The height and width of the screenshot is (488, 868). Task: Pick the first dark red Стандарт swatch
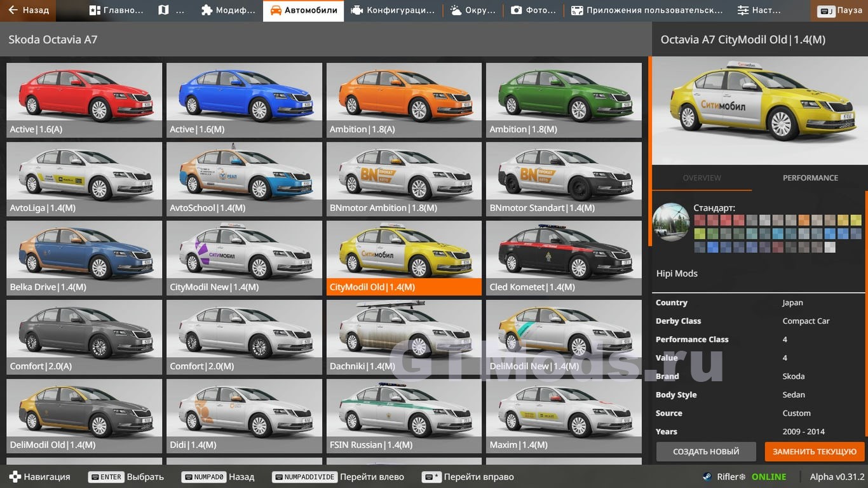(700, 220)
